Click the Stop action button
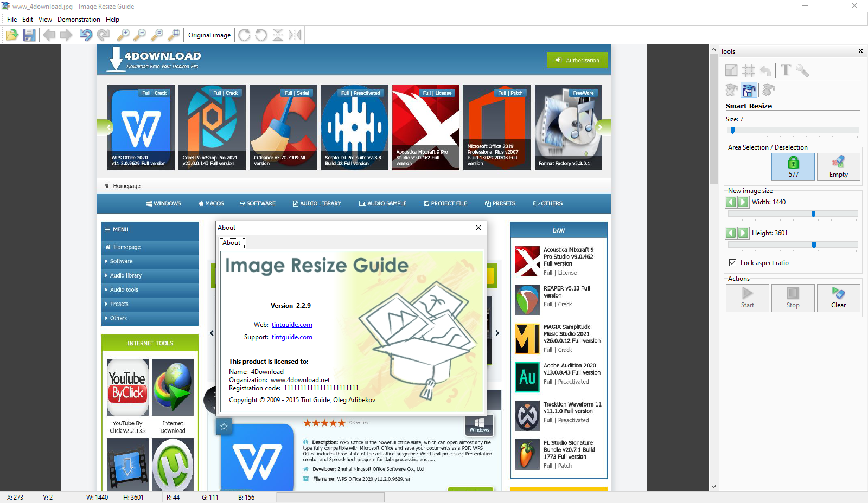The height and width of the screenshot is (503, 868). pos(793,298)
